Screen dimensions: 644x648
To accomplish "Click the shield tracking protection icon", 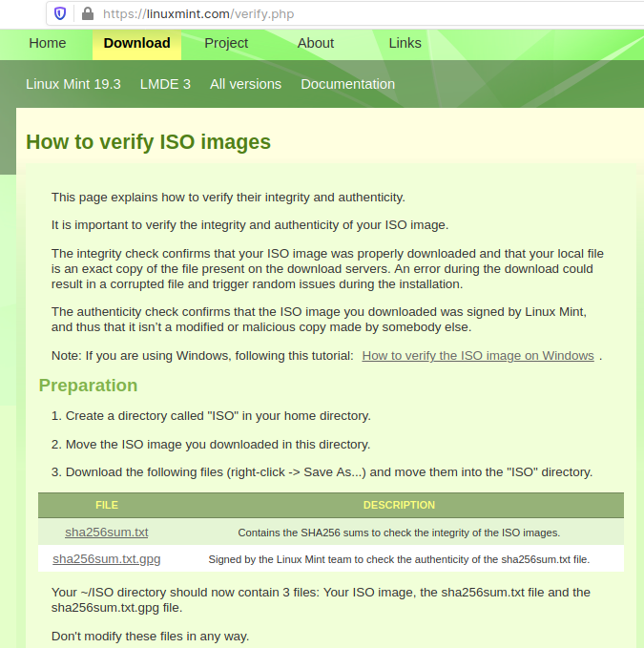I will point(60,13).
